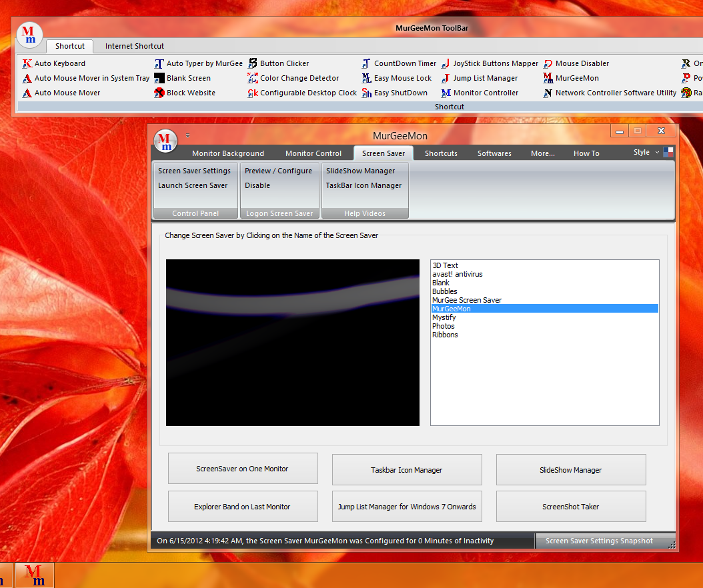Click Configurable Desktop Clock icon
This screenshot has width=703, height=588.
(253, 93)
